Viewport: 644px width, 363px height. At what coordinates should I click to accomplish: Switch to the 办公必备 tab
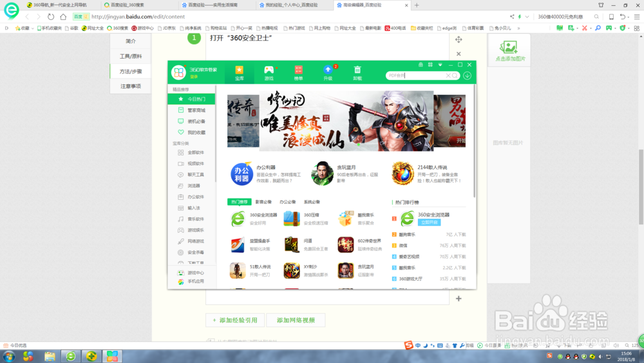[287, 202]
